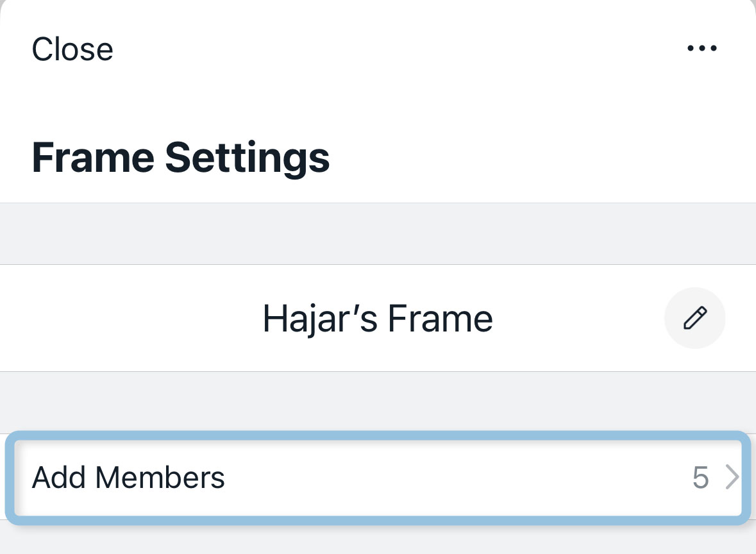
Task: Click the Frame Settings heading
Action: [x=181, y=158]
